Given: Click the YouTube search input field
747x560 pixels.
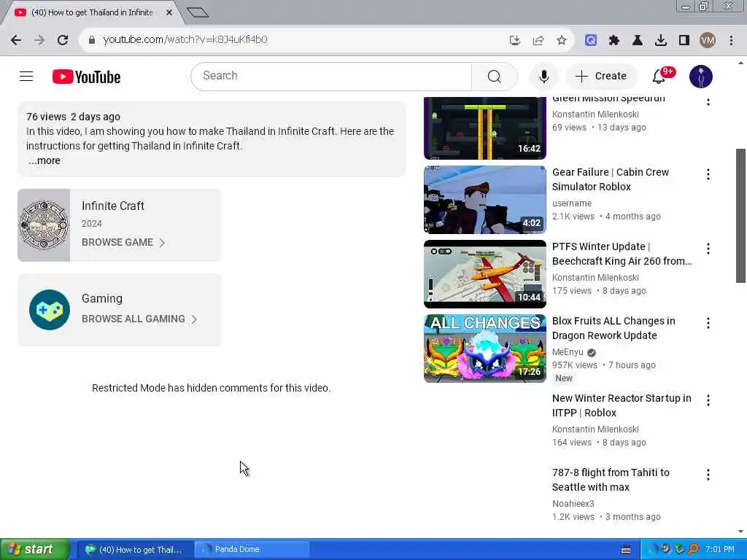Looking at the screenshot, I should pos(331,76).
